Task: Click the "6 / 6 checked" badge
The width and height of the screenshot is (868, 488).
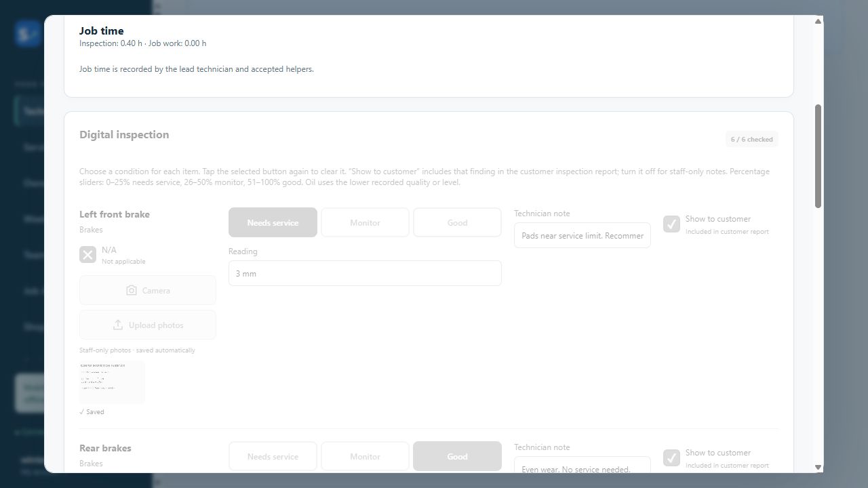Action: click(751, 139)
